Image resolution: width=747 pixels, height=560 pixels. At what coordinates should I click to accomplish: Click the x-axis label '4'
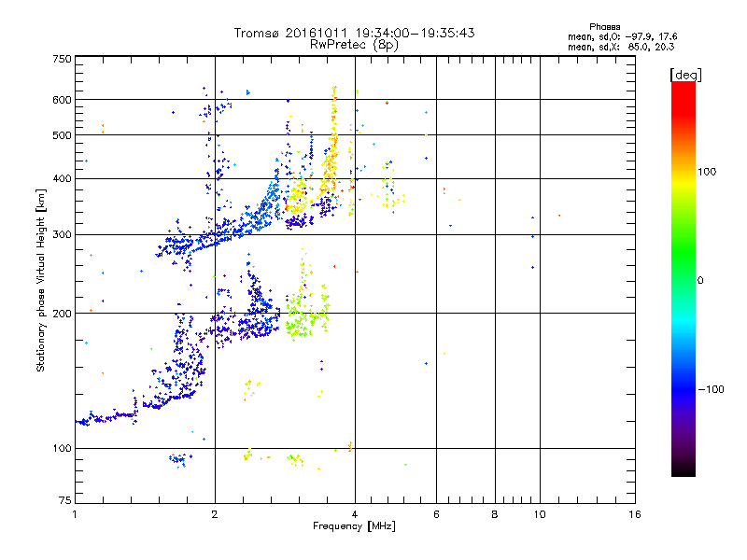click(355, 514)
